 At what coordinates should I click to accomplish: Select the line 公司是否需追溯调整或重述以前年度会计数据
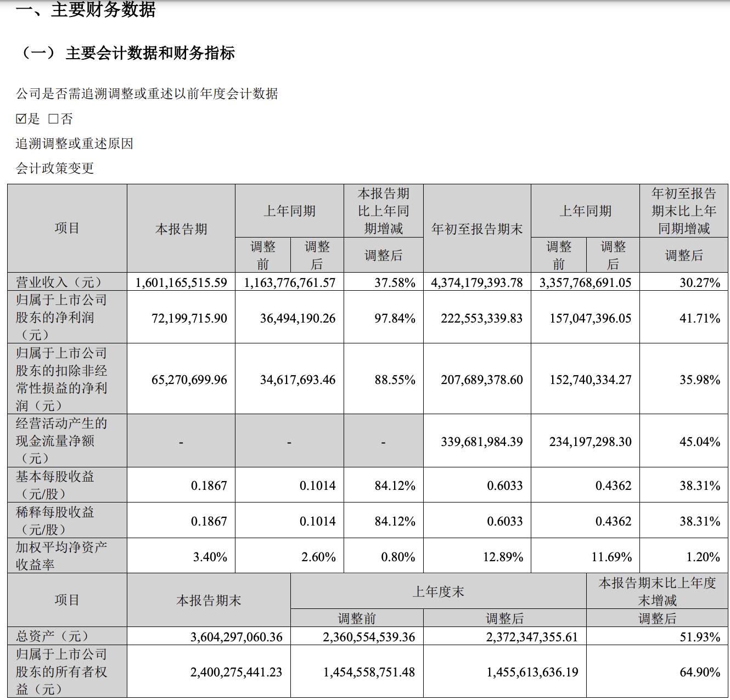147,94
